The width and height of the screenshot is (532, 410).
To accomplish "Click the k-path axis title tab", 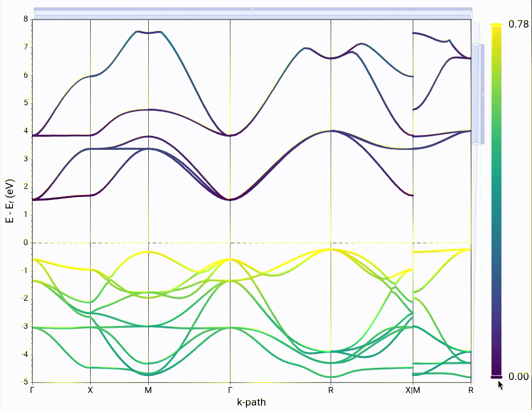I will point(251,401).
